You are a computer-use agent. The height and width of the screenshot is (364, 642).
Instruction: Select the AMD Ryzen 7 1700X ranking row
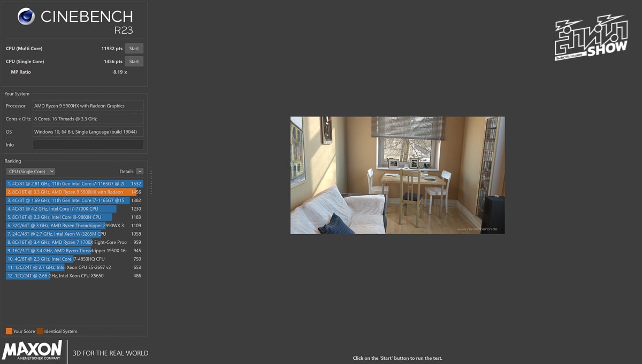pos(74,242)
